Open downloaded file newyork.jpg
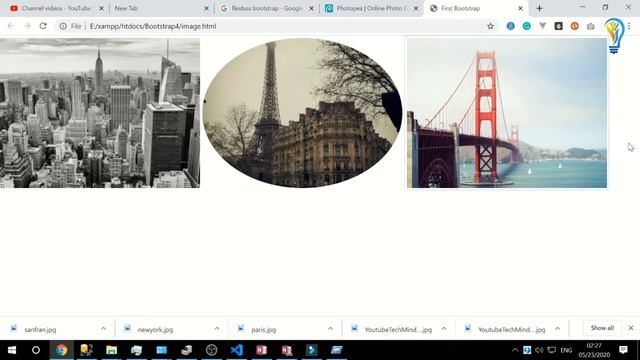640x360 pixels. click(x=155, y=329)
